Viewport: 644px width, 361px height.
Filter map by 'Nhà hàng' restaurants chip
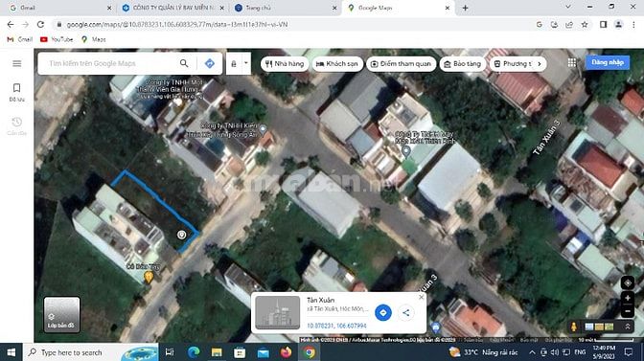285,63
